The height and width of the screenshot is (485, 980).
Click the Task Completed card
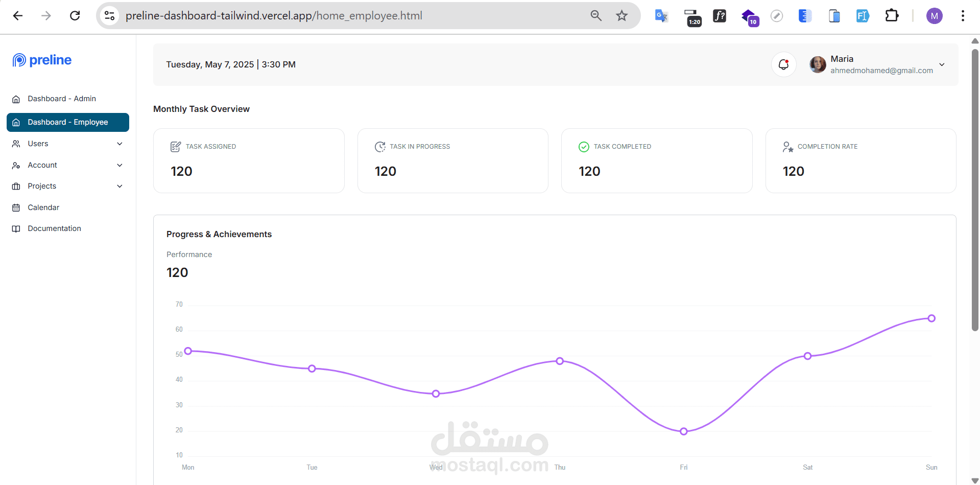[657, 160]
